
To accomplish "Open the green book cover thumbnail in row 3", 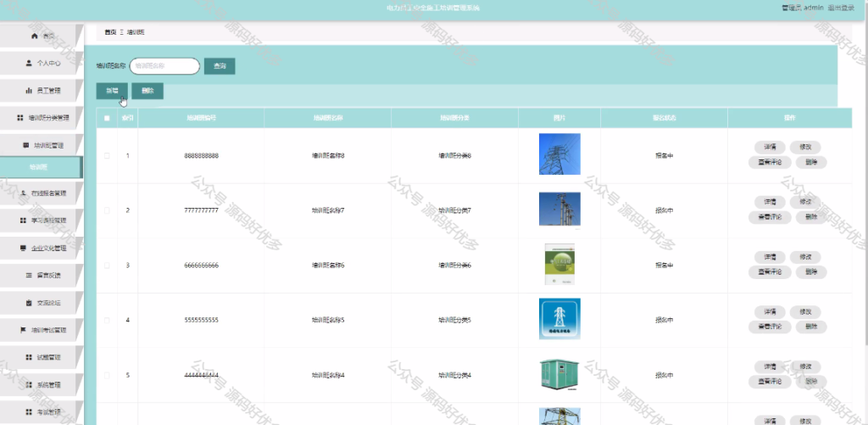I will pyautogui.click(x=559, y=265).
